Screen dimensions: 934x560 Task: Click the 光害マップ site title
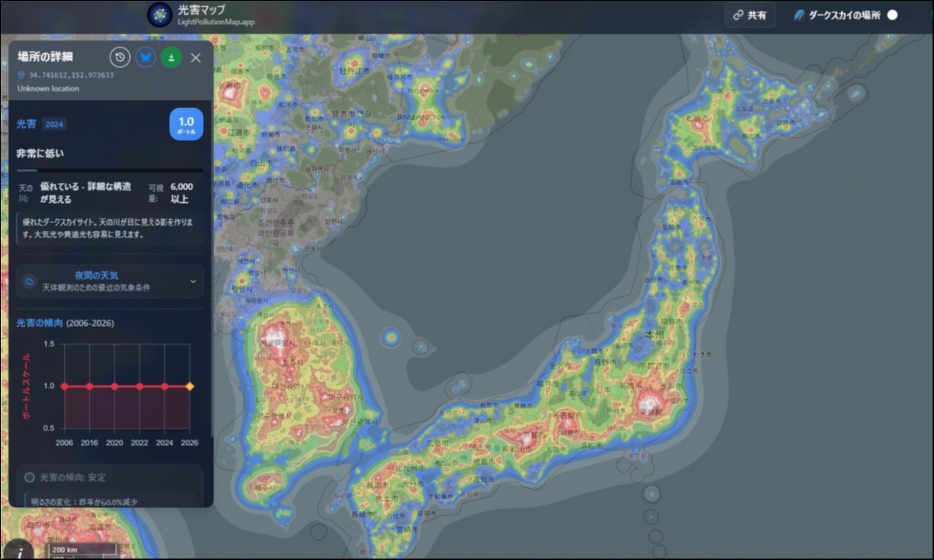coord(200,10)
